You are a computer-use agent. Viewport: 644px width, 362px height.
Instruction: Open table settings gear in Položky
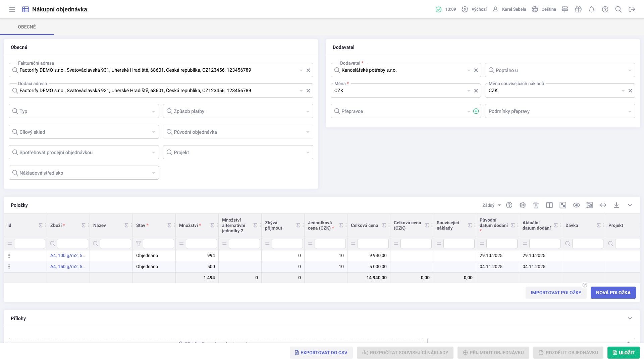click(x=522, y=205)
